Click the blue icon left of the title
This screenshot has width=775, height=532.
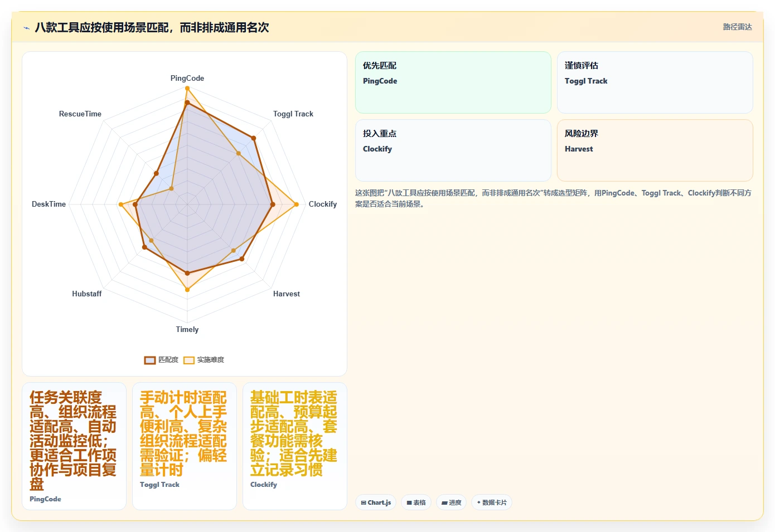(26, 28)
